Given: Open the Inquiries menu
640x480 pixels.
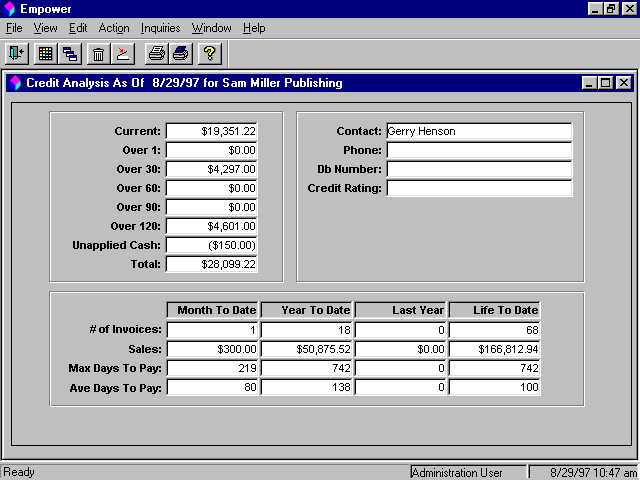Looking at the screenshot, I should coord(160,28).
